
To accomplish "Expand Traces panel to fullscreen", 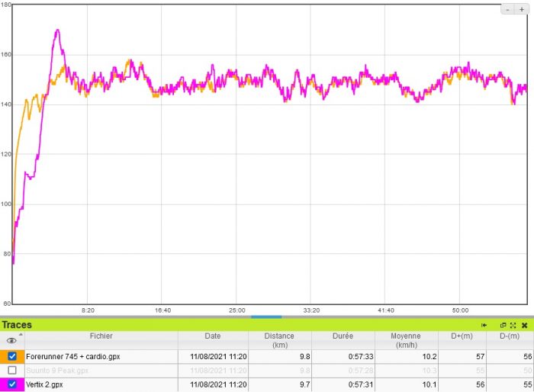I will tap(513, 325).
